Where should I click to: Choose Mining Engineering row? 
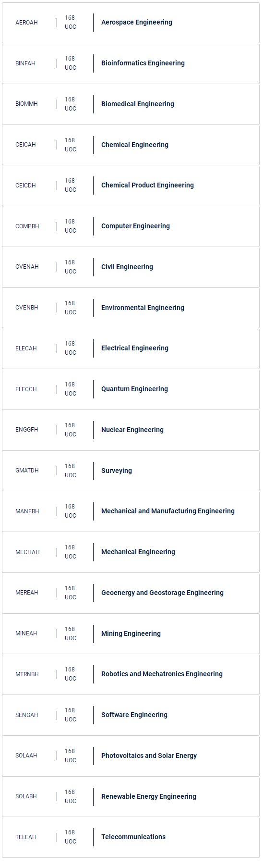click(x=131, y=634)
